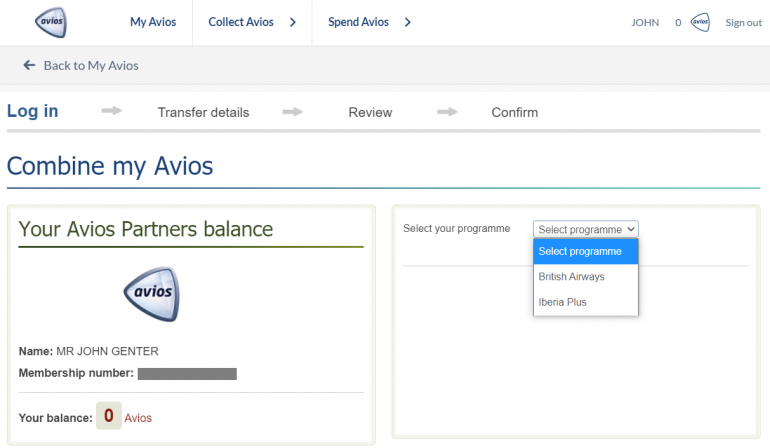Open the Spend Avios menu
Viewport: 770px width, 448px height.
click(x=358, y=23)
